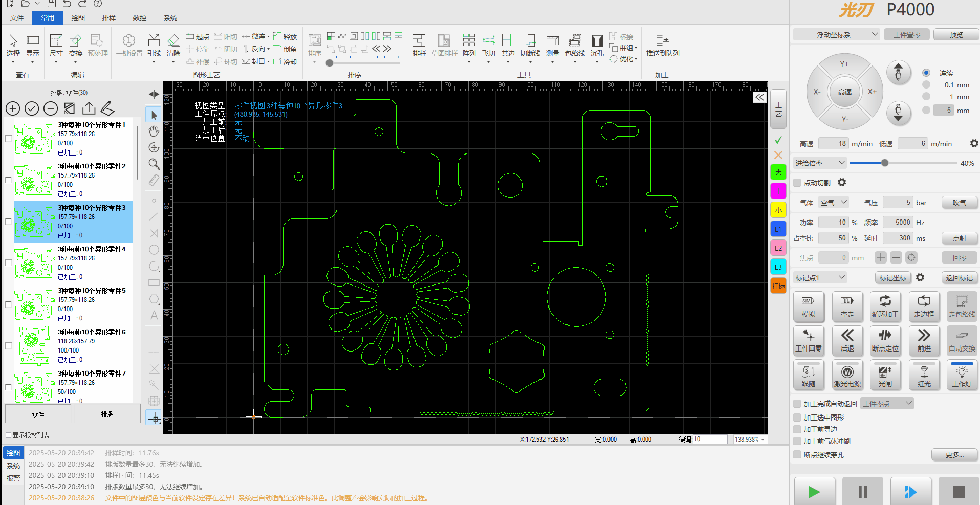Switch to the 数控 ribbon tab
The height and width of the screenshot is (505, 980).
(140, 18)
